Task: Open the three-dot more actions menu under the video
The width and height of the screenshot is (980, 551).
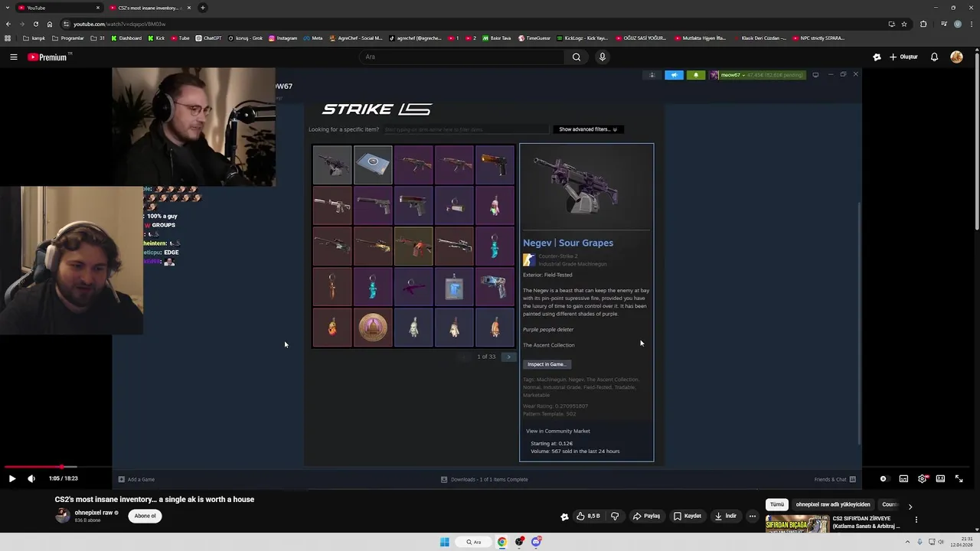Action: click(x=753, y=516)
